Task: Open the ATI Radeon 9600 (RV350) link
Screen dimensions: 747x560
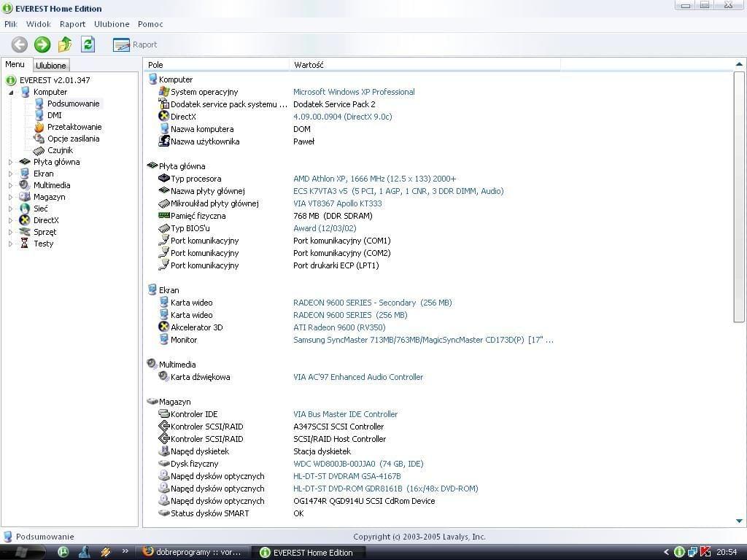Action: click(339, 327)
